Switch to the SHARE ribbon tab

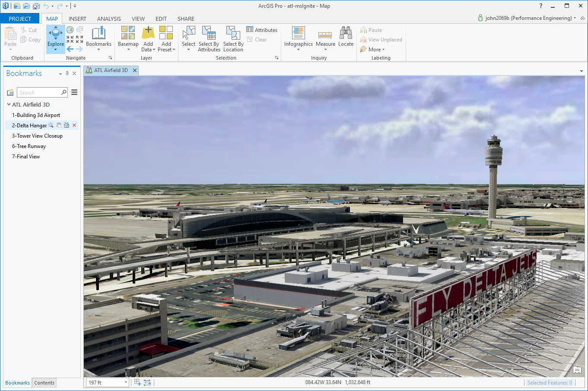click(186, 19)
